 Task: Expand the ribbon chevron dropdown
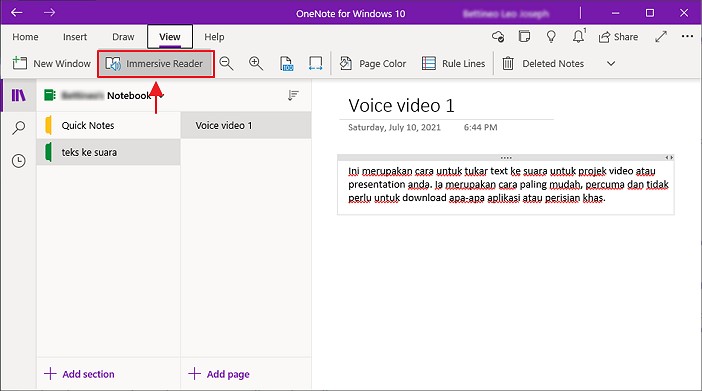click(x=611, y=64)
